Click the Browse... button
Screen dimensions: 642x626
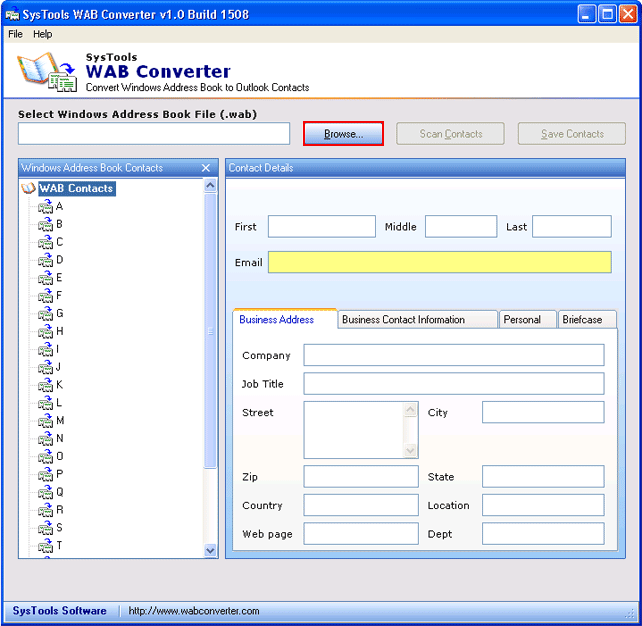(x=343, y=133)
